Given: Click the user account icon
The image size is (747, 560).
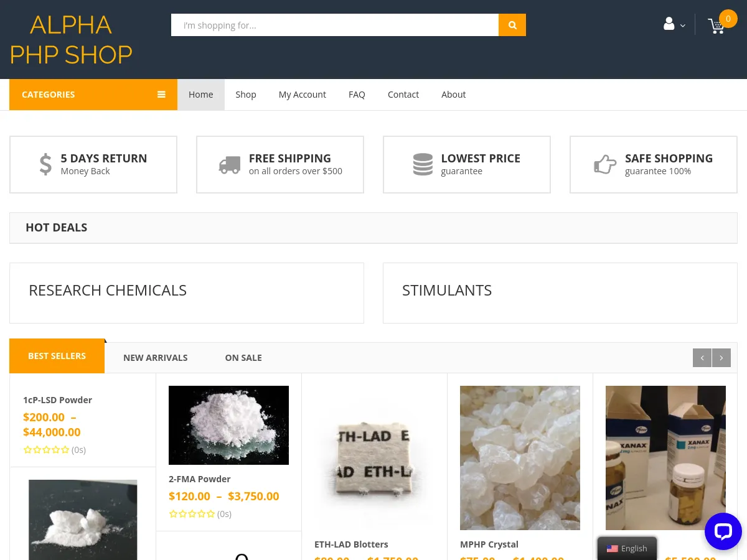Looking at the screenshot, I should (669, 23).
